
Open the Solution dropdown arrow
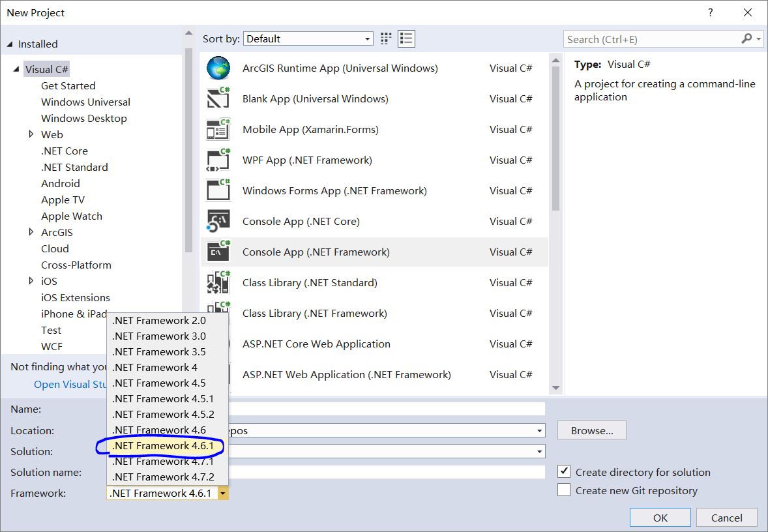click(539, 451)
